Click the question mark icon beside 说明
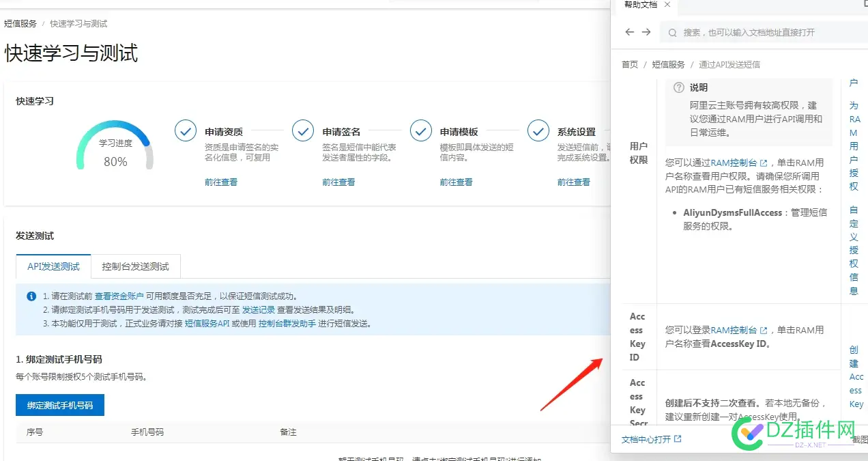This screenshot has width=868, height=461. click(x=679, y=87)
